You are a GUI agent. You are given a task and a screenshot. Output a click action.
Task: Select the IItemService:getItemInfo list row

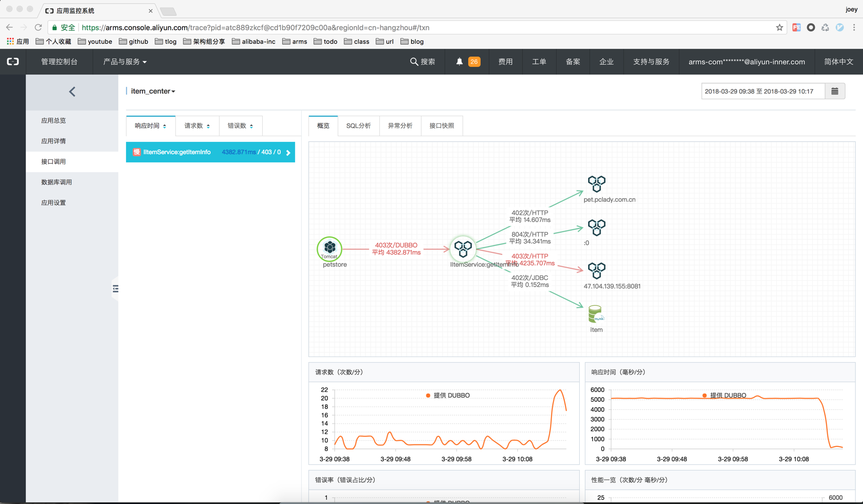(x=210, y=152)
